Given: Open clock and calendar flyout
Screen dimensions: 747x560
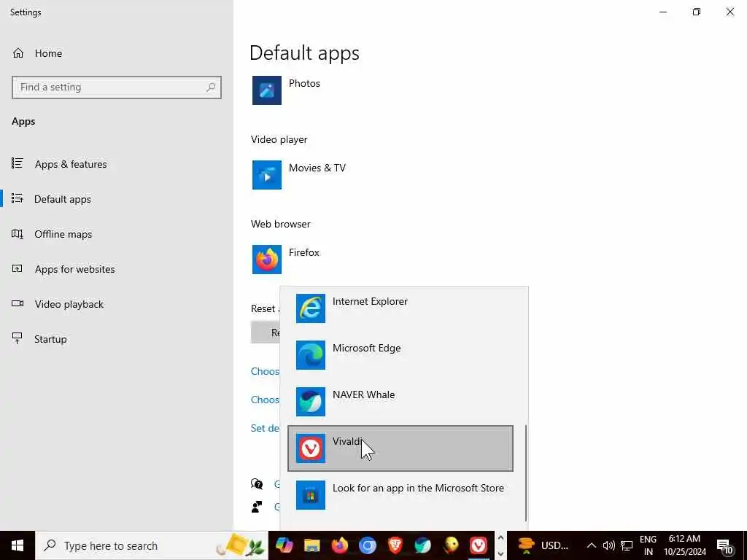Looking at the screenshot, I should coord(685,545).
